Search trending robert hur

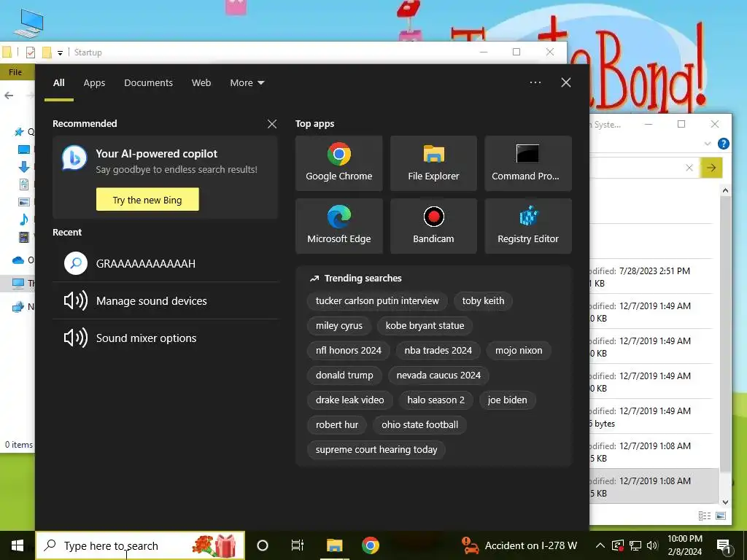pyautogui.click(x=336, y=424)
